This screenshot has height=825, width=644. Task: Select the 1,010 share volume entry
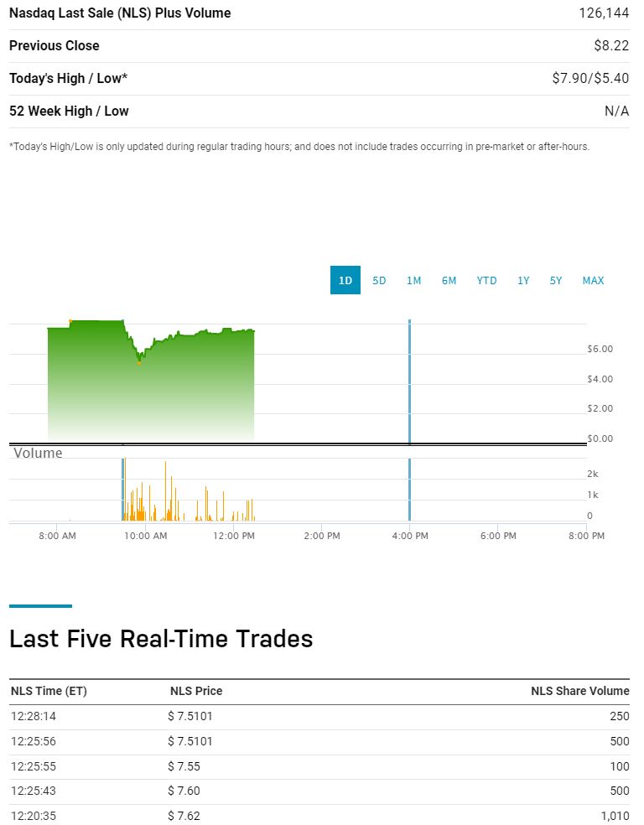pyautogui.click(x=615, y=815)
